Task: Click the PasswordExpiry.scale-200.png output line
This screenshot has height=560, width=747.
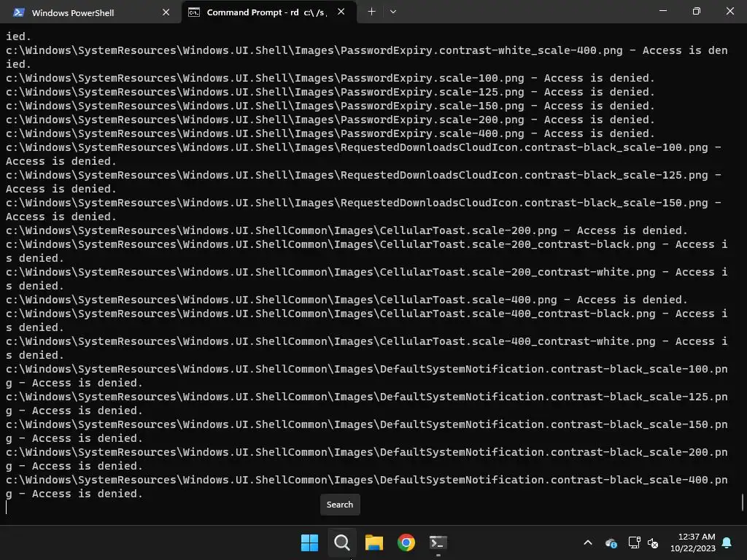Action: 330,120
